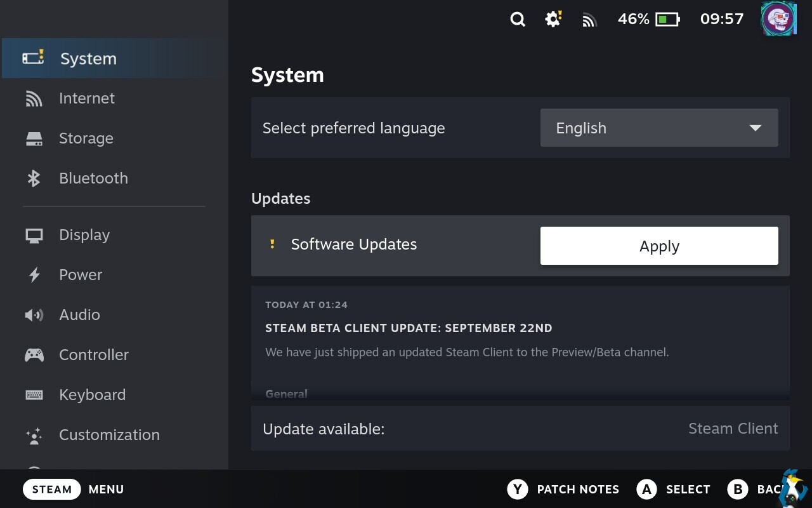The height and width of the screenshot is (508, 812).
Task: Select the Storage drive icon
Action: (34, 138)
